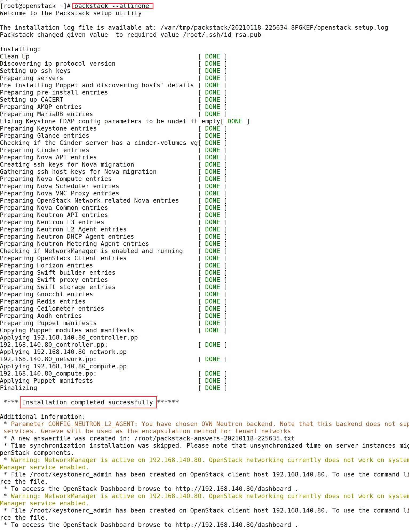Viewport: 409px width, 532px height.
Task: Click the 'Installing:' heading line
Action: 20,49
